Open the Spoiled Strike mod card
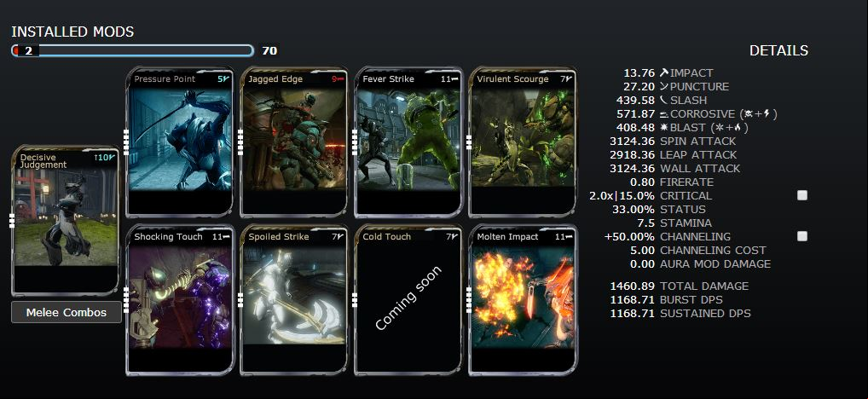868x399 pixels. (294, 300)
